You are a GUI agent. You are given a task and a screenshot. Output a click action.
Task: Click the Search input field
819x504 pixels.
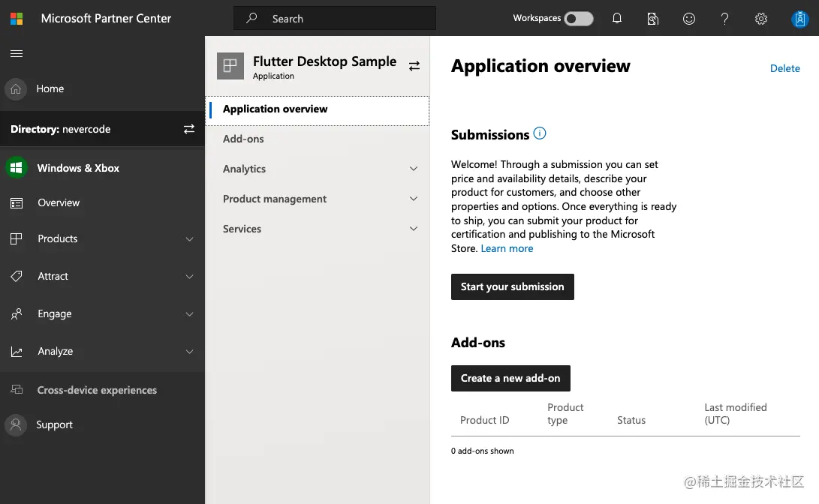[335, 18]
